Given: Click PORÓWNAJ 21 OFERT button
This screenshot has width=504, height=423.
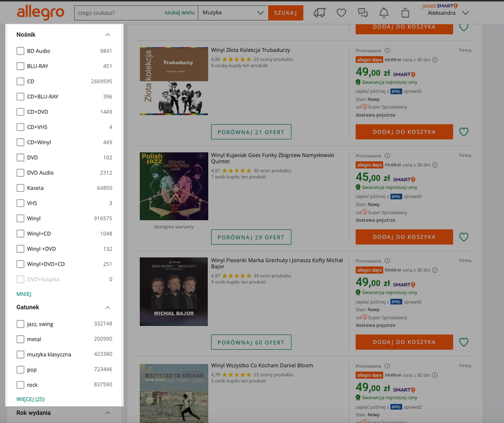Looking at the screenshot, I should point(251,132).
